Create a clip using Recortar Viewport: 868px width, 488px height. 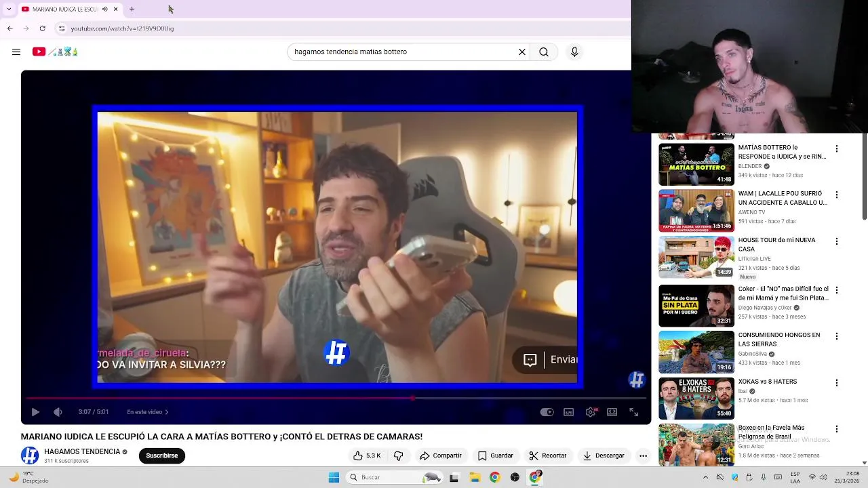coord(548,455)
